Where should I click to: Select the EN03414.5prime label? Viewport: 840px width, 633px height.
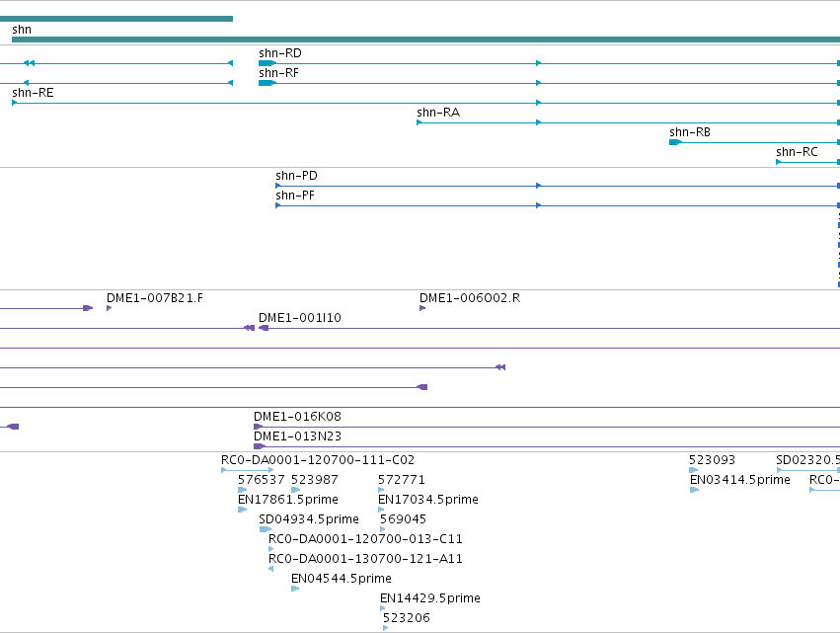pyautogui.click(x=740, y=480)
